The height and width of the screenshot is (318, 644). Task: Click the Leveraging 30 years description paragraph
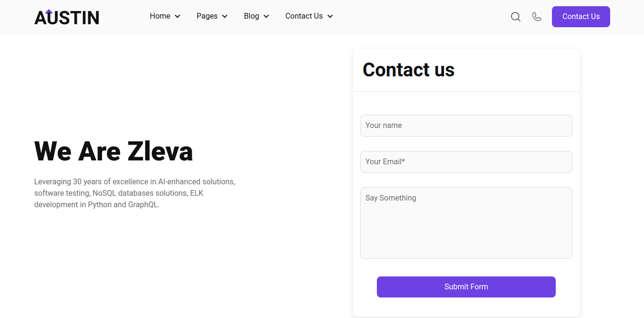[135, 193]
